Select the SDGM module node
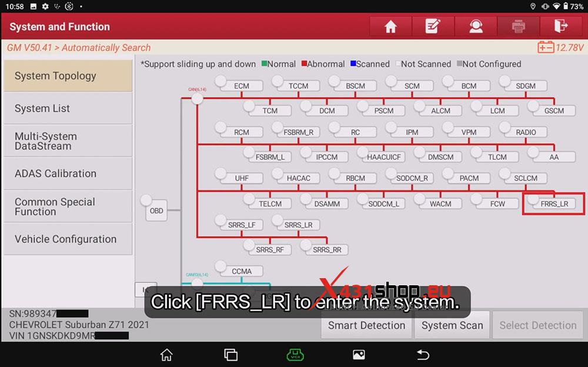This screenshot has width=588, height=367. [526, 86]
